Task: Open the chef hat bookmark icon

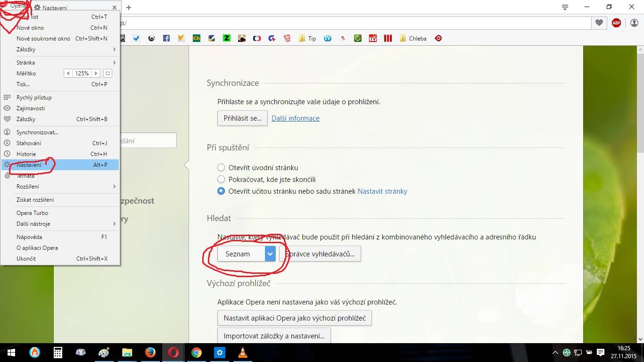Action: coord(287,39)
